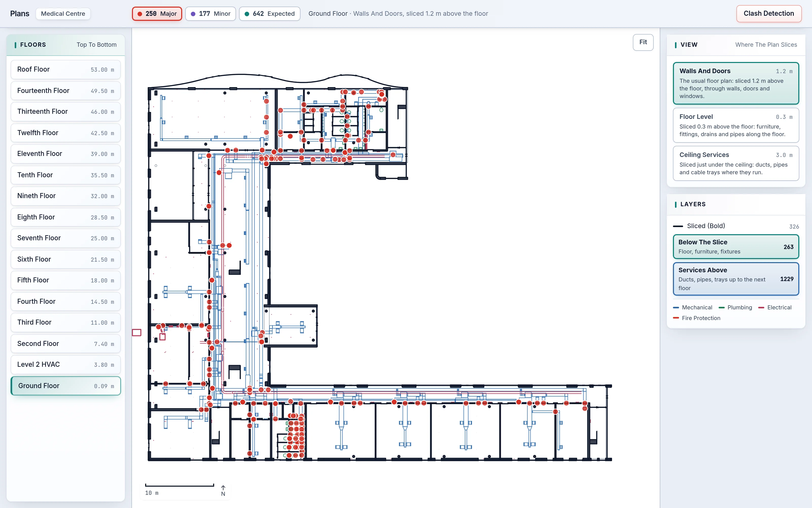
Task: Toggle the Services Above layer
Action: (x=736, y=279)
